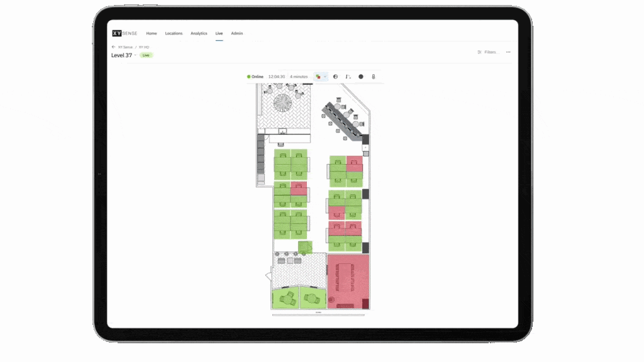This screenshot has height=362, width=644.
Task: Click the back arrow in breadcrumb
Action: [x=113, y=47]
